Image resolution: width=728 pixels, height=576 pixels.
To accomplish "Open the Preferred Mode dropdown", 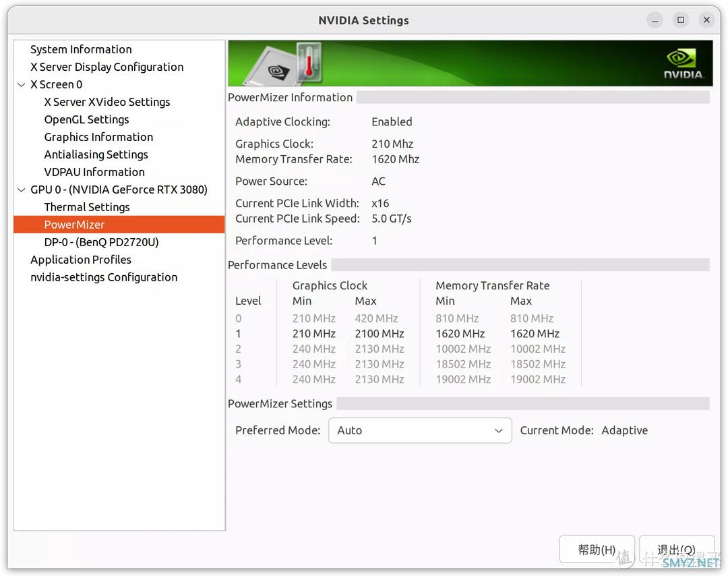I will pyautogui.click(x=420, y=430).
